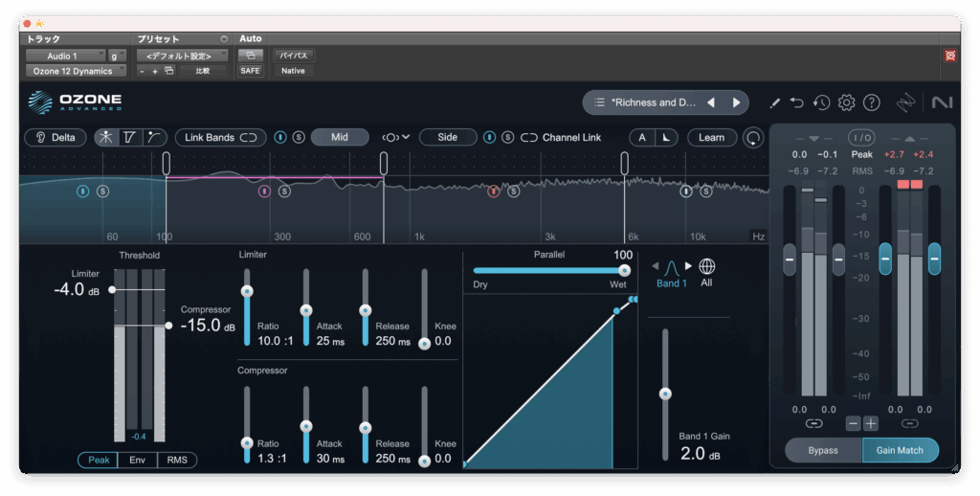980x496 pixels.
Task: Open Ozone settings with the gear icon
Action: [x=846, y=102]
